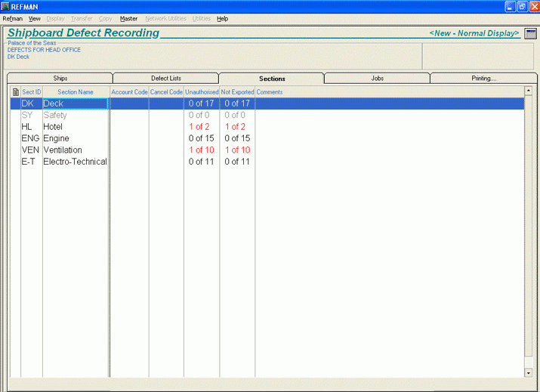
Task: Click the Section Name column header
Action: pyautogui.click(x=76, y=92)
